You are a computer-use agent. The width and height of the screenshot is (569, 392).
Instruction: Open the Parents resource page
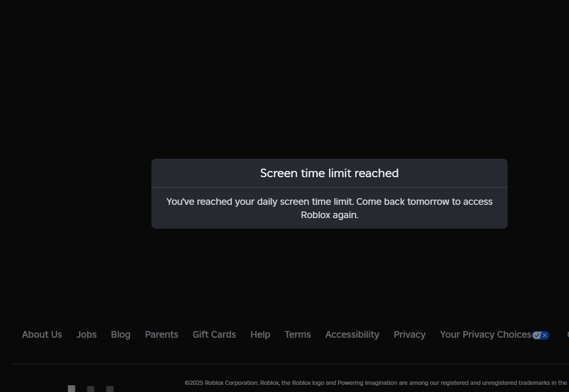pos(161,334)
